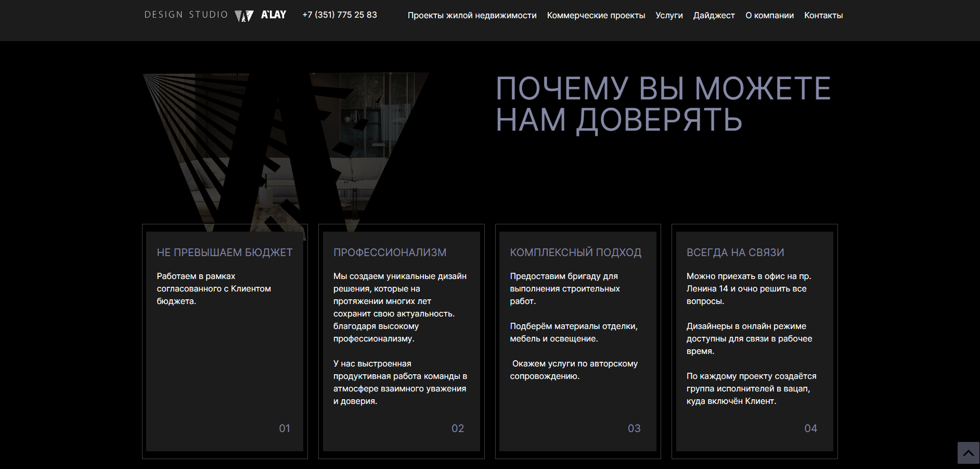Open the 'Дайджест' navigation item
Image resolution: width=980 pixels, height=469 pixels.
point(714,15)
